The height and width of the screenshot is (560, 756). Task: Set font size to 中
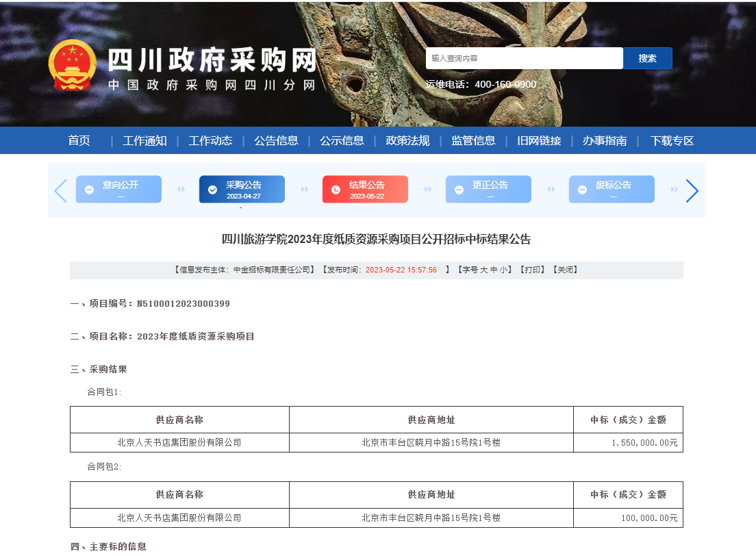point(494,270)
